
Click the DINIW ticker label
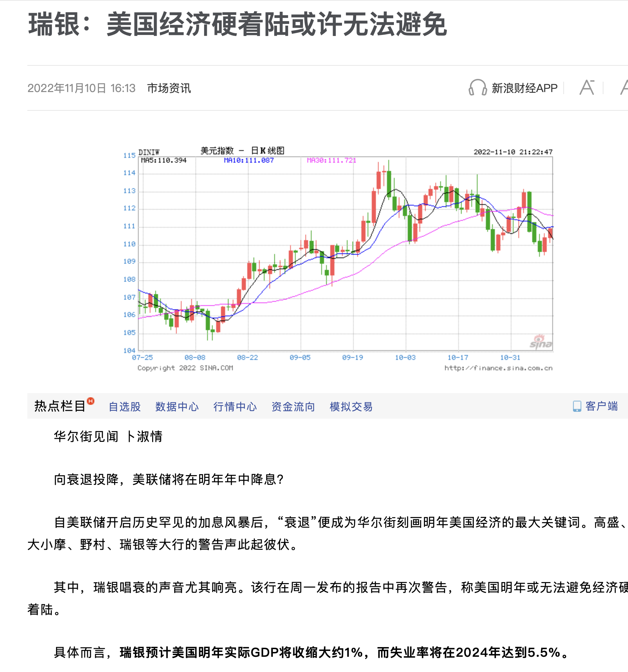click(149, 152)
